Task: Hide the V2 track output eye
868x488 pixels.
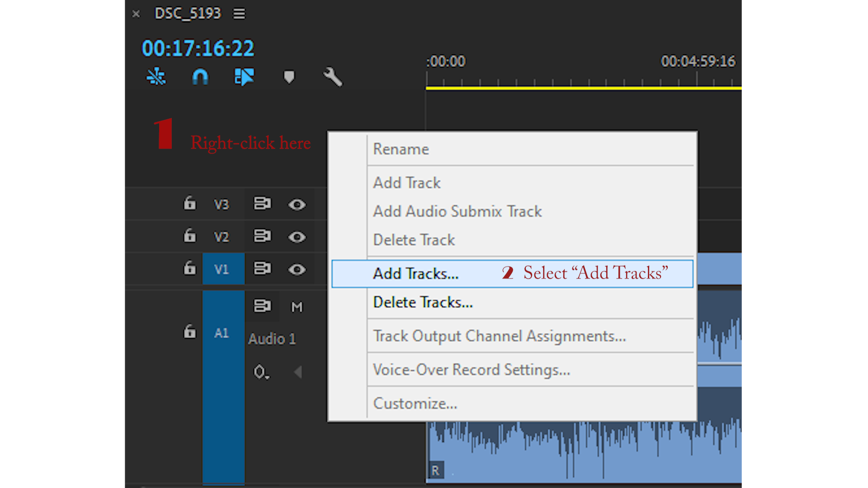Action: (x=297, y=237)
